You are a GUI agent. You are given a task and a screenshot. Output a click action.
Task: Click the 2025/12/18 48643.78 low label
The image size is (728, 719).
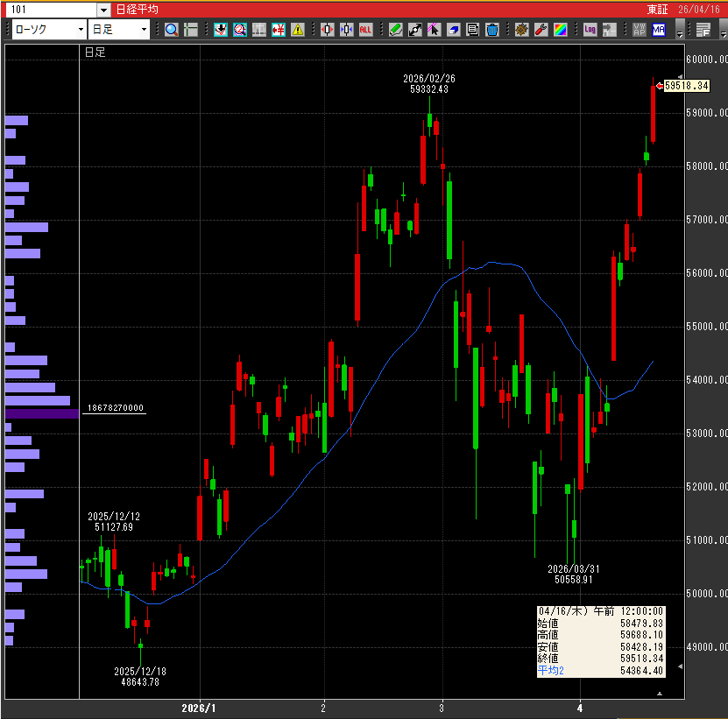coord(140,677)
